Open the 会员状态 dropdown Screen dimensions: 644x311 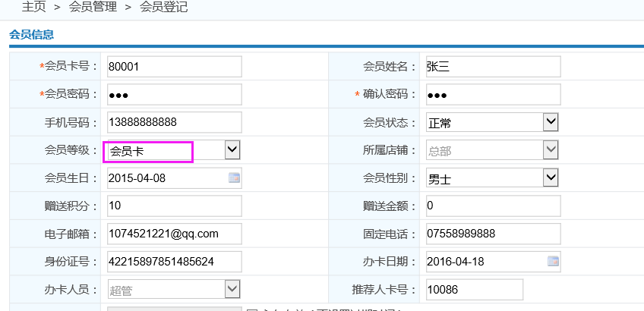pos(551,122)
